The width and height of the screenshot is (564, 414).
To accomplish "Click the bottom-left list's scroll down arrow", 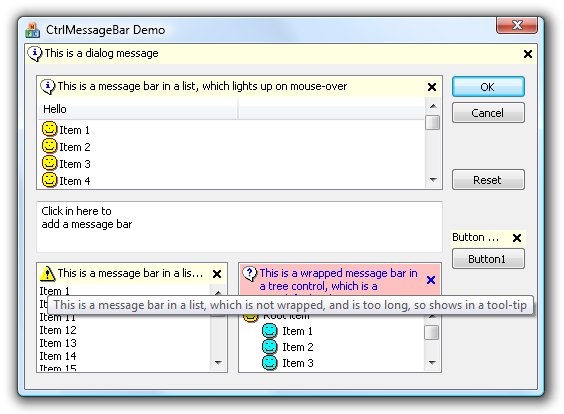I will (x=218, y=363).
